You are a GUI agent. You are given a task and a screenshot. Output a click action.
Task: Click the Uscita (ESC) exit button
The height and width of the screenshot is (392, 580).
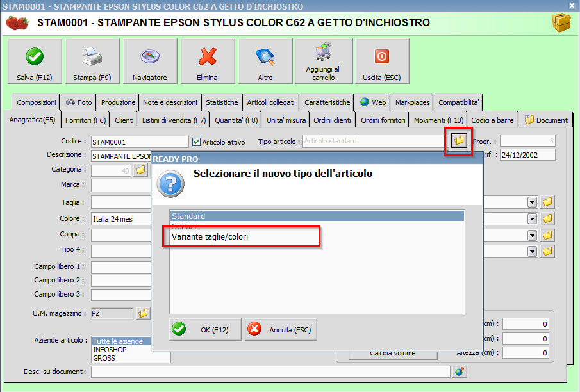(x=382, y=61)
